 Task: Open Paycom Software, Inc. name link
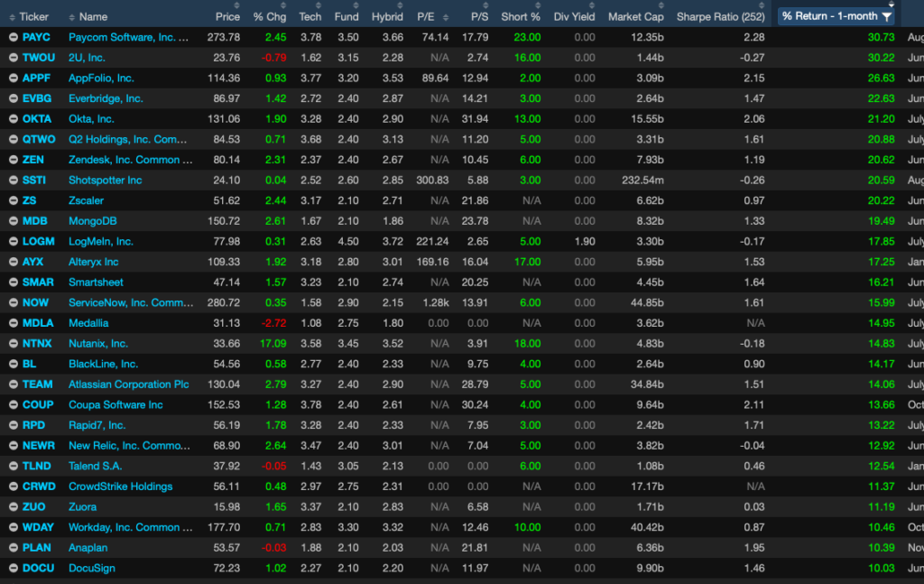[128, 37]
